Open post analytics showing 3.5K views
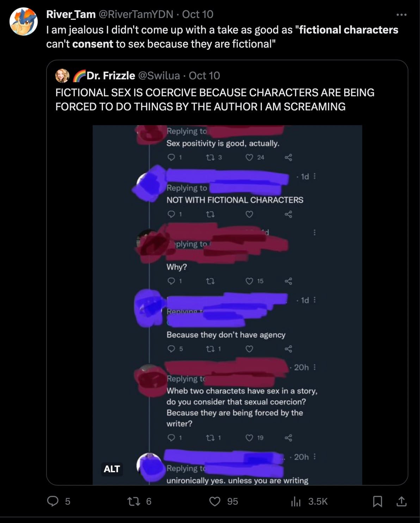This screenshot has width=420, height=523. [x=309, y=501]
